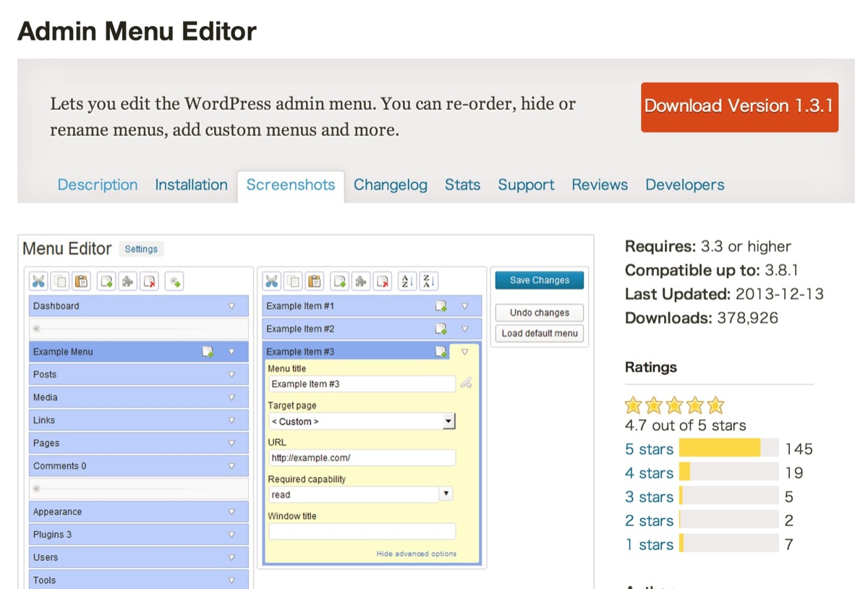
Task: Expand the Plugins 3 row arrow
Action: click(x=232, y=535)
